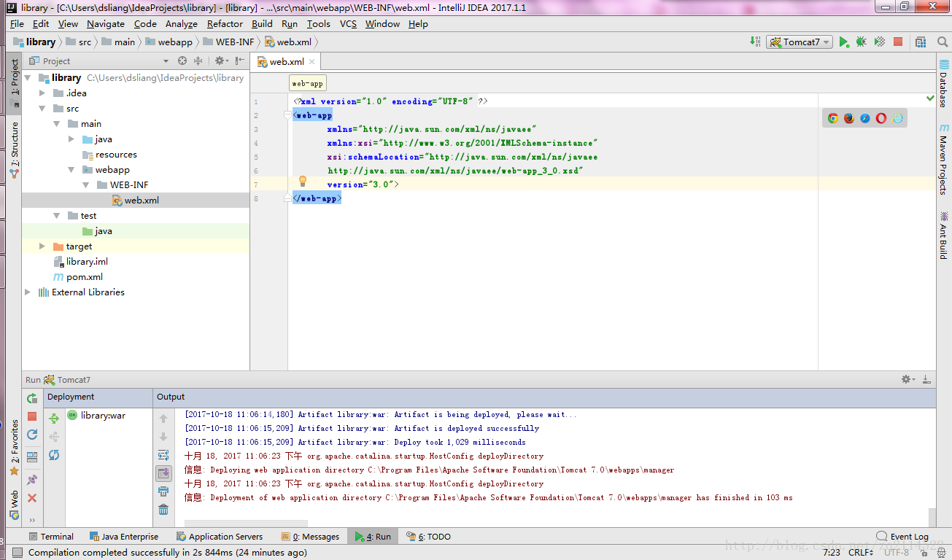Collapse all icon in Project panel header
The width and height of the screenshot is (952, 560).
click(x=198, y=61)
